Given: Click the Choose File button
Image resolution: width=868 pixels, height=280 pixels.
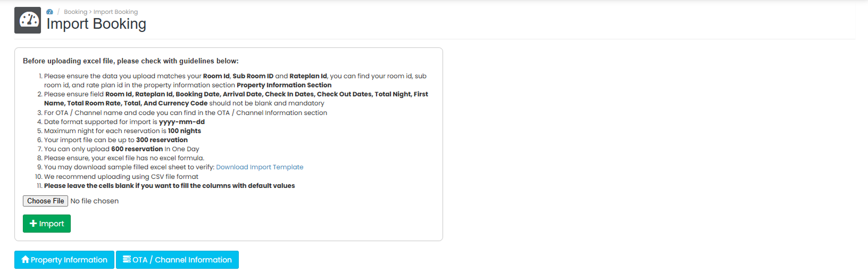Looking at the screenshot, I should tap(45, 201).
